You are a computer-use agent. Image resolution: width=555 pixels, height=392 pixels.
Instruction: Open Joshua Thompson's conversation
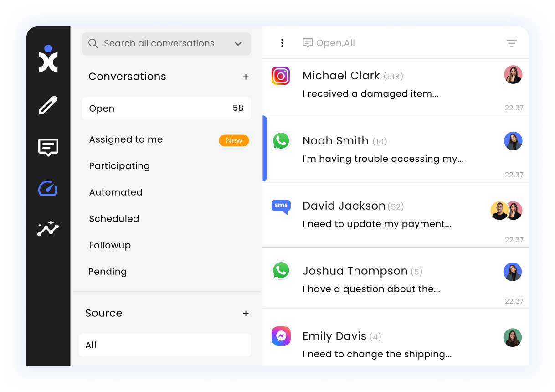(383, 279)
